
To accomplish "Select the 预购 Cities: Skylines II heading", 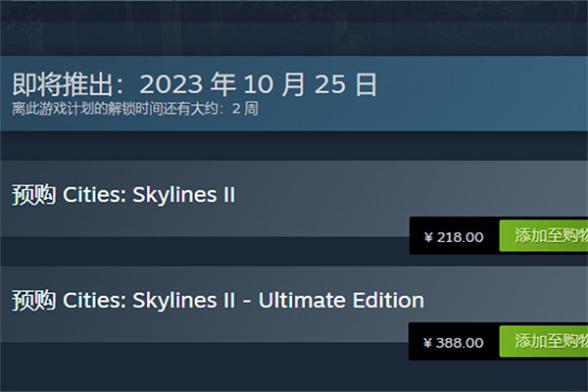I will click(x=123, y=194).
